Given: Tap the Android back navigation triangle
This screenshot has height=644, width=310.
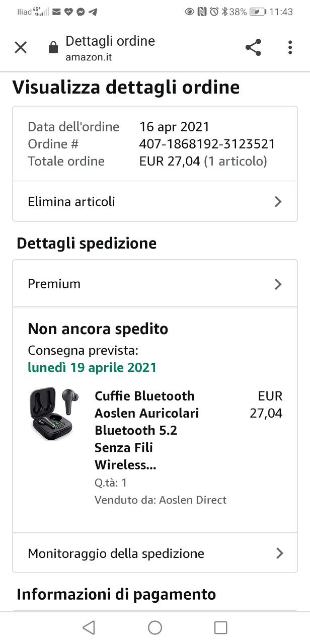Looking at the screenshot, I should coord(89,627).
